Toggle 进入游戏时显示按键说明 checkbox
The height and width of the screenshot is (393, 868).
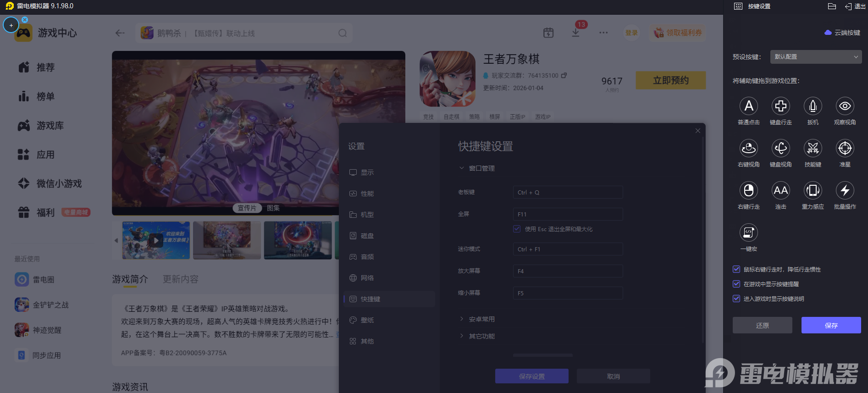pyautogui.click(x=736, y=299)
